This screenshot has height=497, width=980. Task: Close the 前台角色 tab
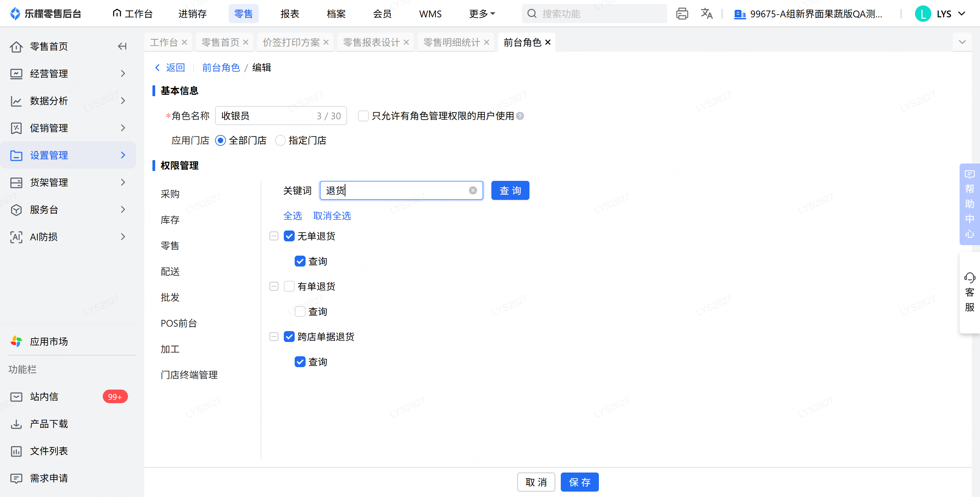click(548, 42)
